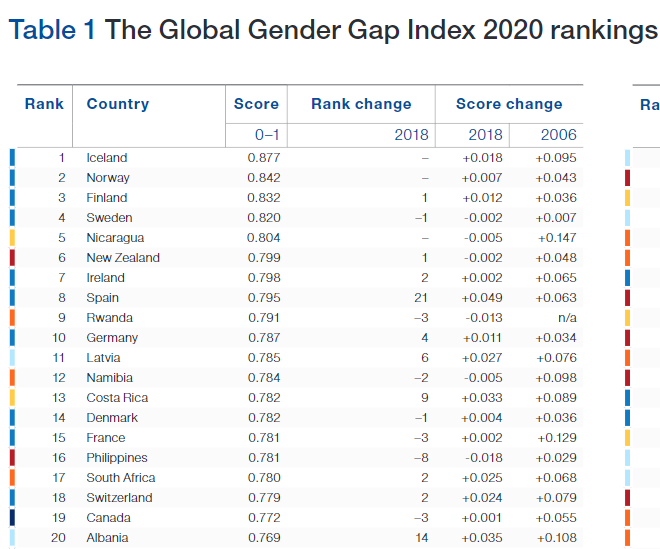Select the Score column header

pyautogui.click(x=256, y=104)
